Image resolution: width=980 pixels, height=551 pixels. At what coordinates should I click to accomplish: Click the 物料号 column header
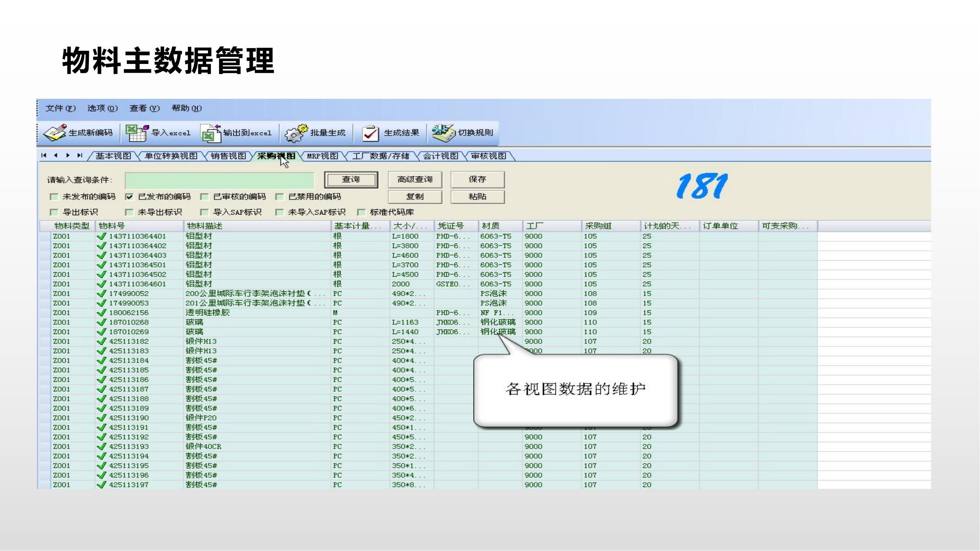tap(139, 226)
